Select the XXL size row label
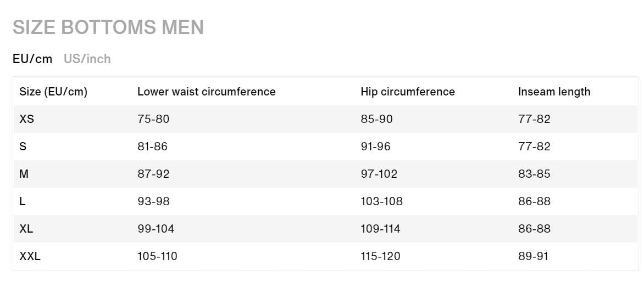644x282 pixels. [30, 256]
